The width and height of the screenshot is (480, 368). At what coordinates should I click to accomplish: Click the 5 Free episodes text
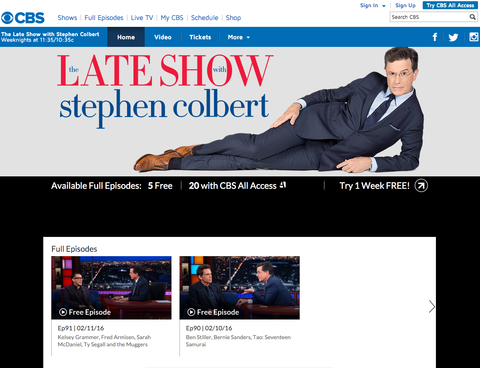(160, 186)
